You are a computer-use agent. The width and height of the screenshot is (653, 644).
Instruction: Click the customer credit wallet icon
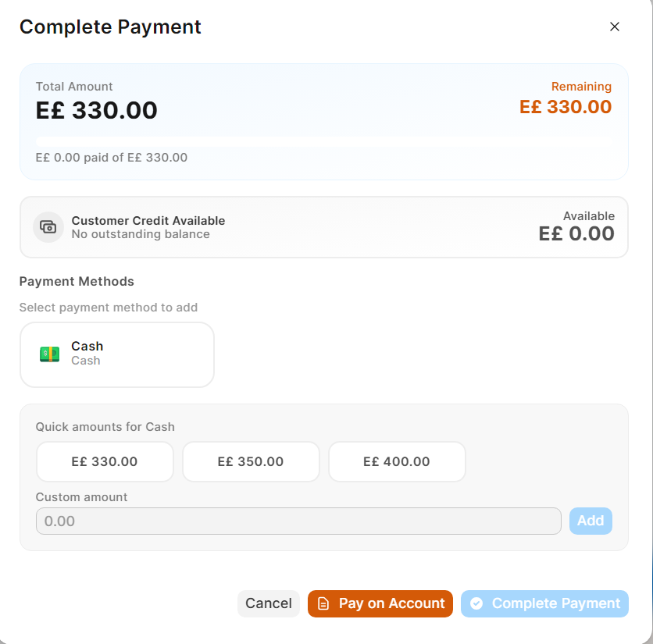(48, 227)
